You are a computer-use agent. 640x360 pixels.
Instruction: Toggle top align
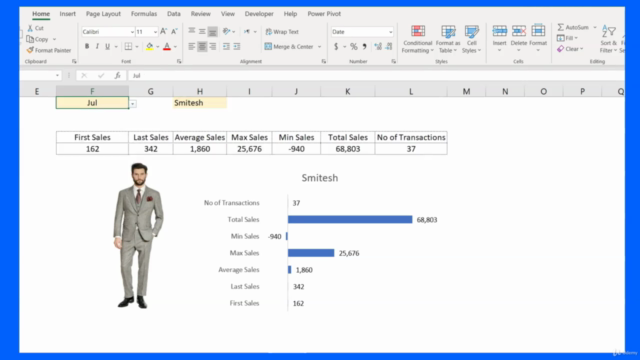coord(191,31)
